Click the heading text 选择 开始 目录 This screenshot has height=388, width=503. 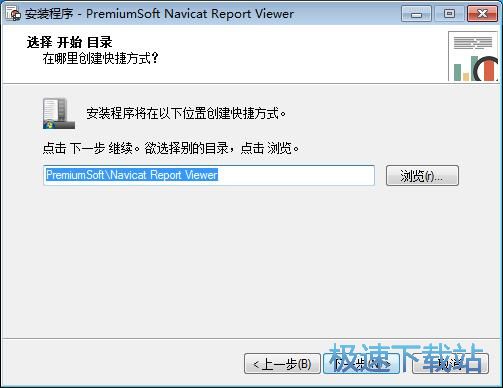pyautogui.click(x=69, y=42)
